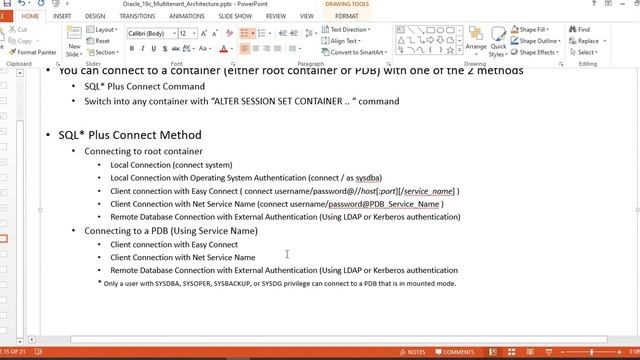
Task: Switch to the SLIDE SHOW tab
Action: pos(235,16)
